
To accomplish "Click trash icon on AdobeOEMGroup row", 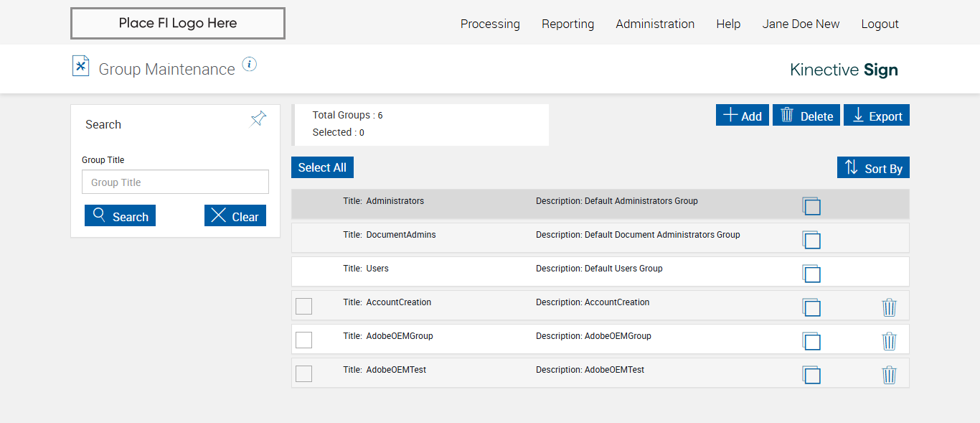I will click(x=889, y=341).
